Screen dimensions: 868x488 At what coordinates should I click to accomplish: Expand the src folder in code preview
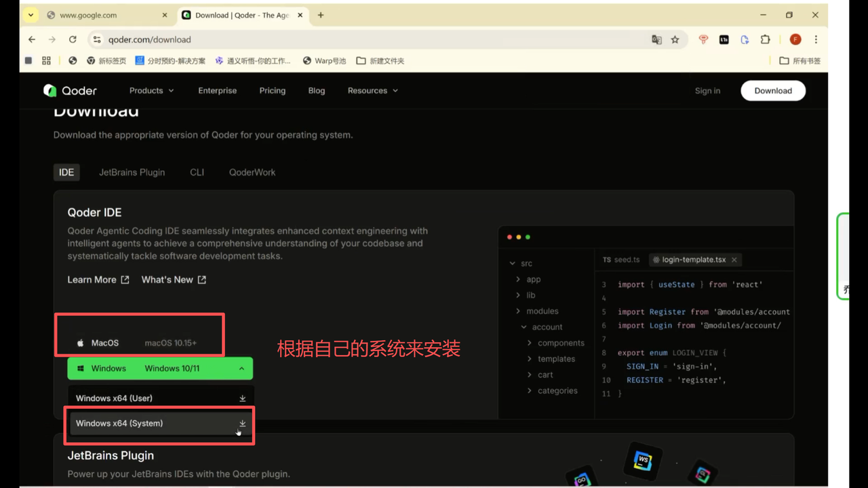tap(521, 264)
